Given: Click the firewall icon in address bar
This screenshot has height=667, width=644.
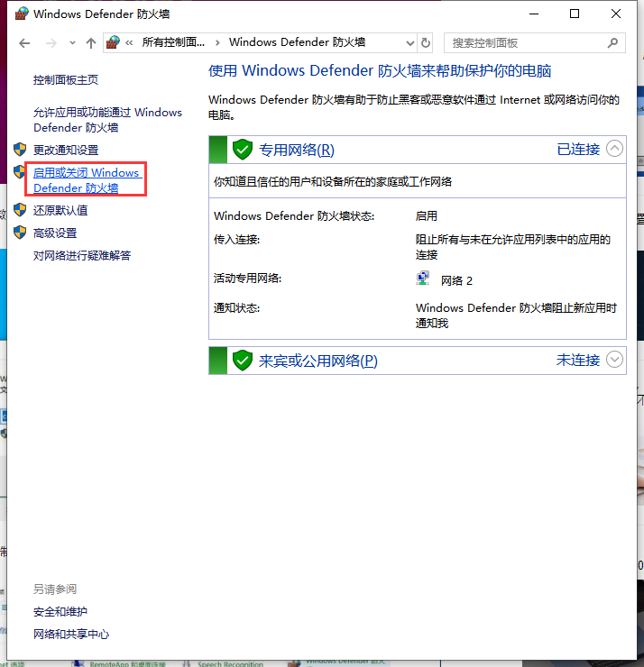Looking at the screenshot, I should click(114, 42).
